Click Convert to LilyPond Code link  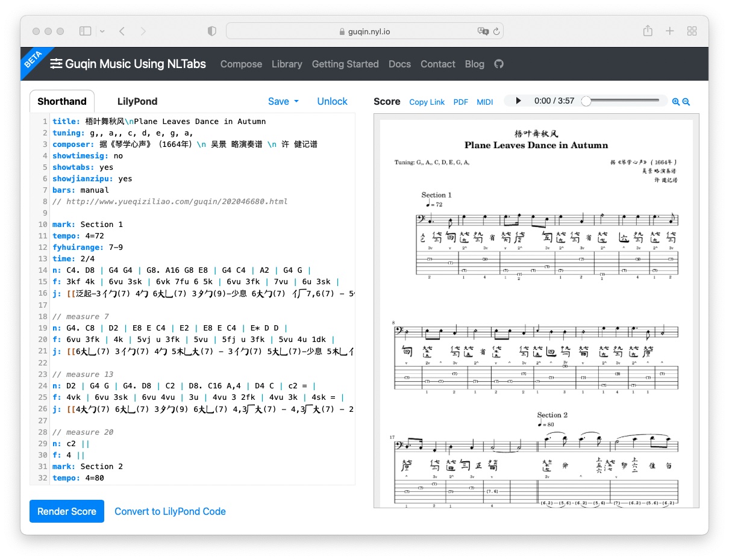(170, 511)
